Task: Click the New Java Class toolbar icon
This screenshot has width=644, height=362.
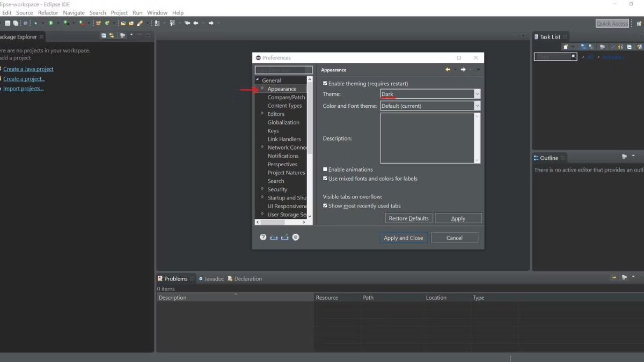Action: (107, 23)
